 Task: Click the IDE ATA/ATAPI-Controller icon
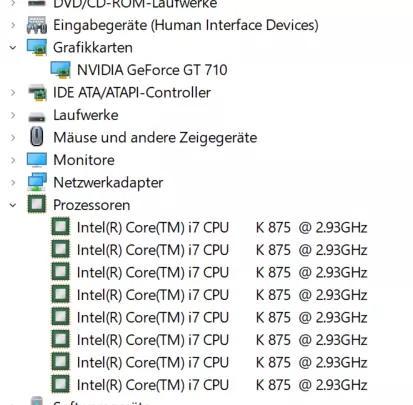pyautogui.click(x=37, y=92)
